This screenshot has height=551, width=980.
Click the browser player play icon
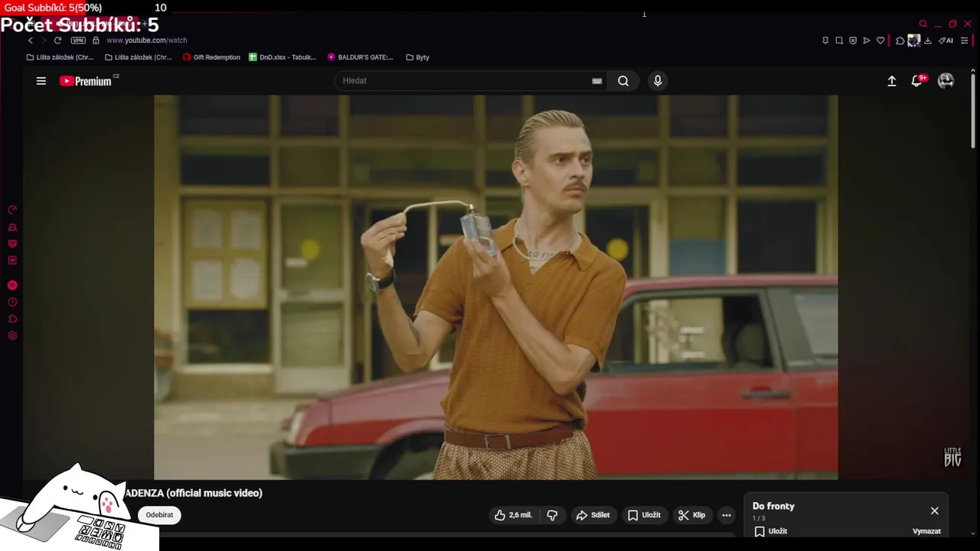[867, 41]
